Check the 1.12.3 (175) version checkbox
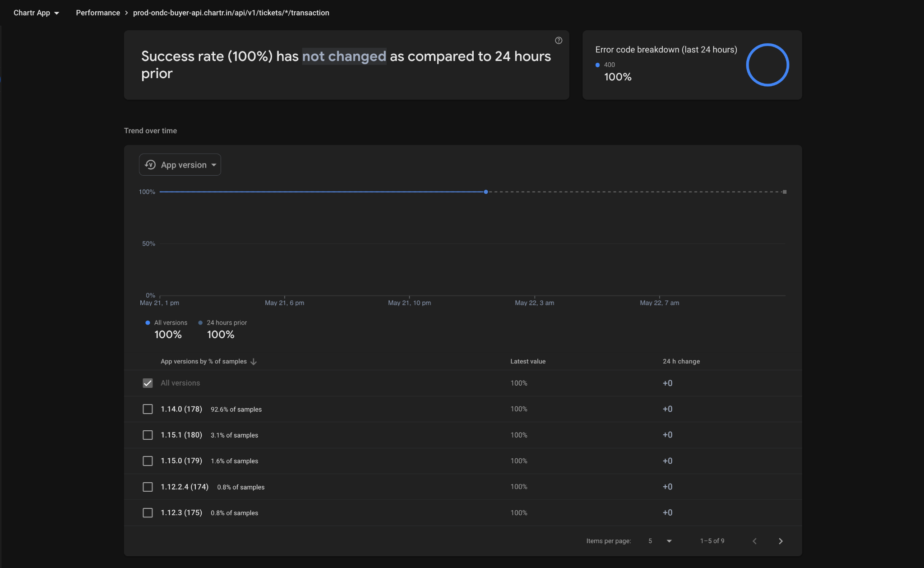This screenshot has width=924, height=568. [148, 513]
